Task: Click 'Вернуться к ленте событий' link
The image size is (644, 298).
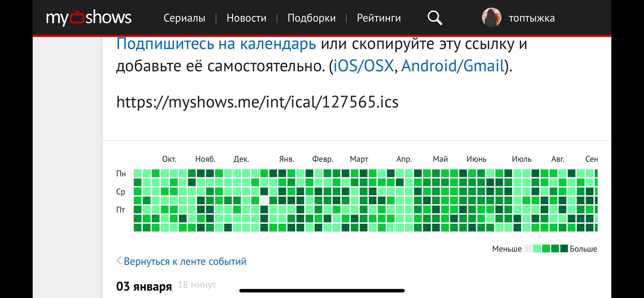Action: (x=185, y=262)
